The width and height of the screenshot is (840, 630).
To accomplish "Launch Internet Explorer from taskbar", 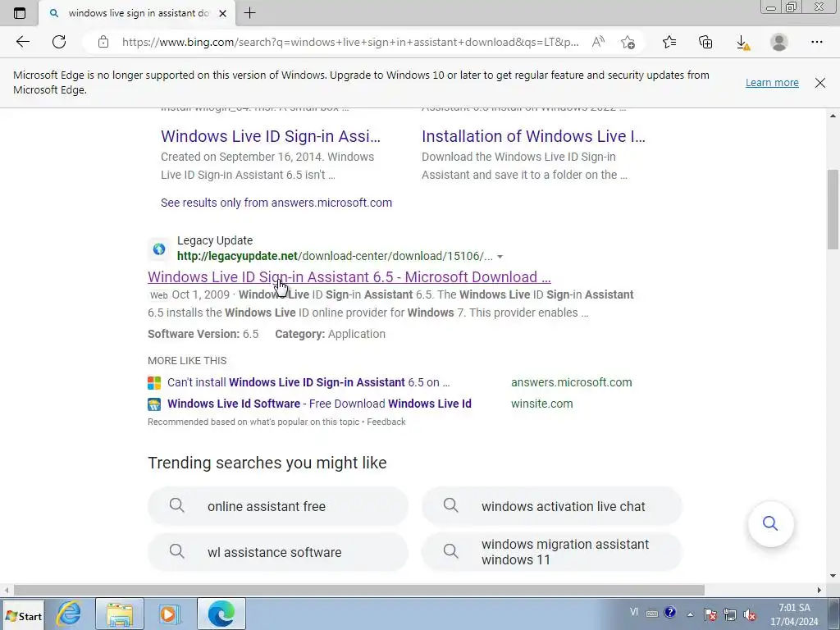I will point(69,614).
